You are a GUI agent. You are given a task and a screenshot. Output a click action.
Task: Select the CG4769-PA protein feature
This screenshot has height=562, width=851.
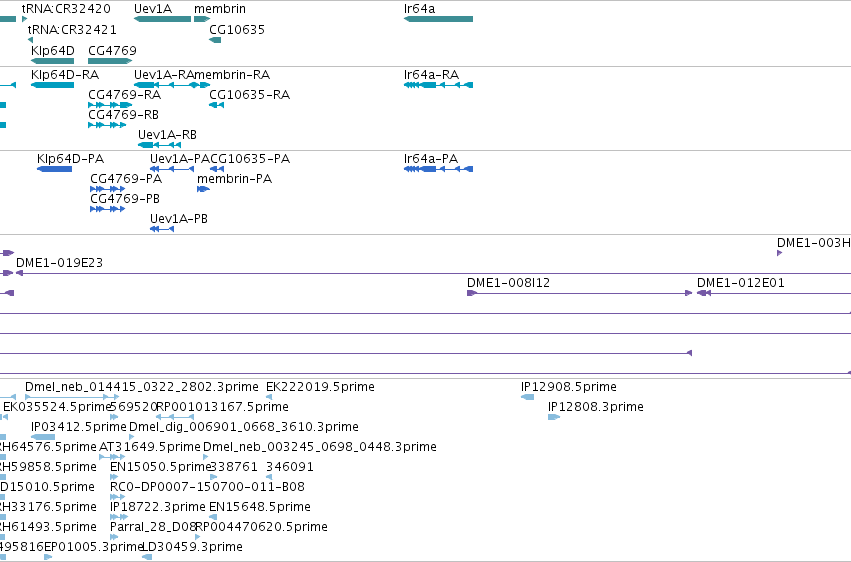pyautogui.click(x=107, y=189)
